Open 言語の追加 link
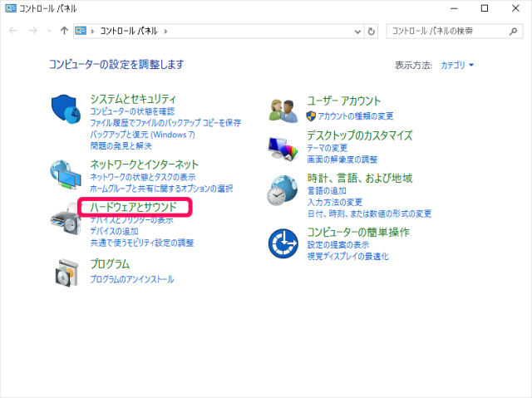Viewport: 532px width, 398px height. click(x=327, y=190)
